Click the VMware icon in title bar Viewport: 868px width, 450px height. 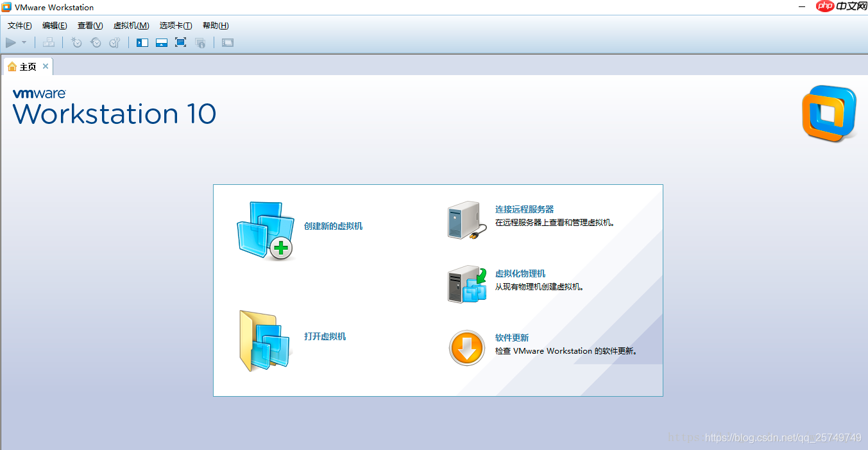pos(6,7)
